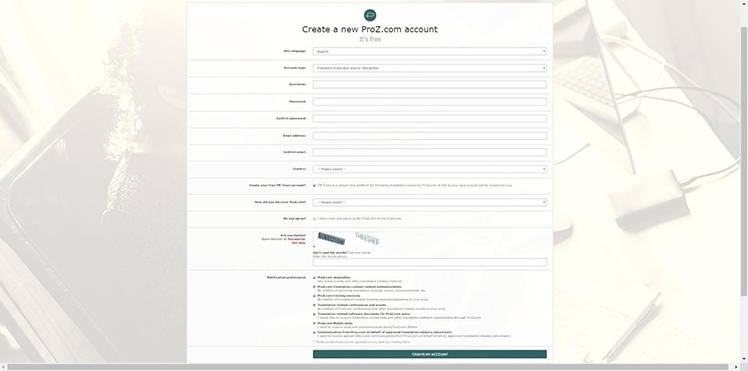This screenshot has width=748, height=371.
Task: Click the Get new words captcha link
Action: (x=359, y=252)
